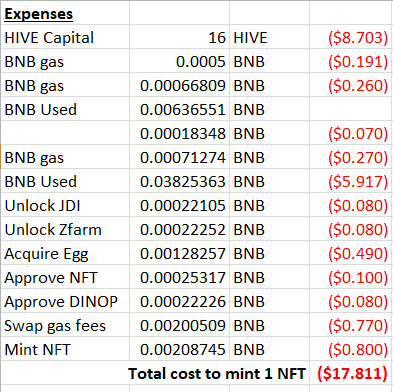Click the HIVE Capital label cell
Viewport: 393px width, 392px height.
coord(65,37)
